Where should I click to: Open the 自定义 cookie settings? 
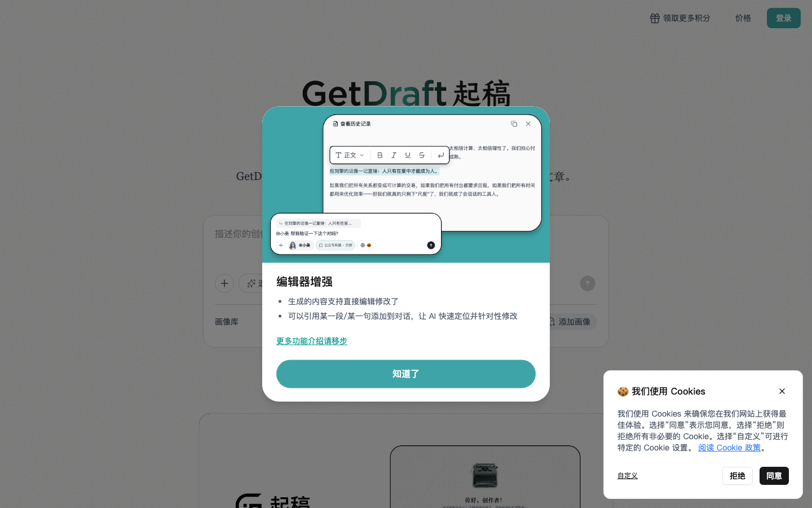pyautogui.click(x=627, y=476)
